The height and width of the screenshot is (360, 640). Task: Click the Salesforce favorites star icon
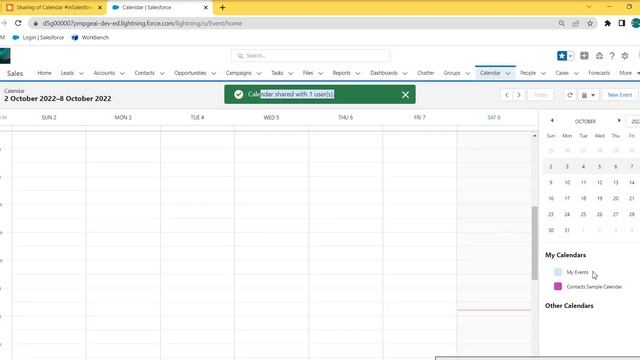[562, 56]
